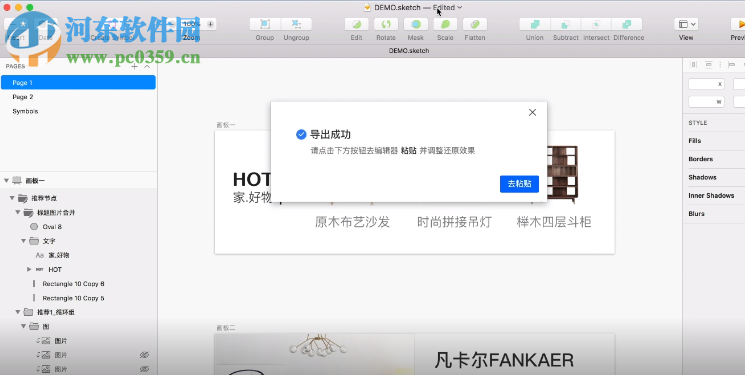Viewport: 745px width, 375px height.
Task: Open the title bar Edited dropdown chevron
Action: tap(459, 8)
